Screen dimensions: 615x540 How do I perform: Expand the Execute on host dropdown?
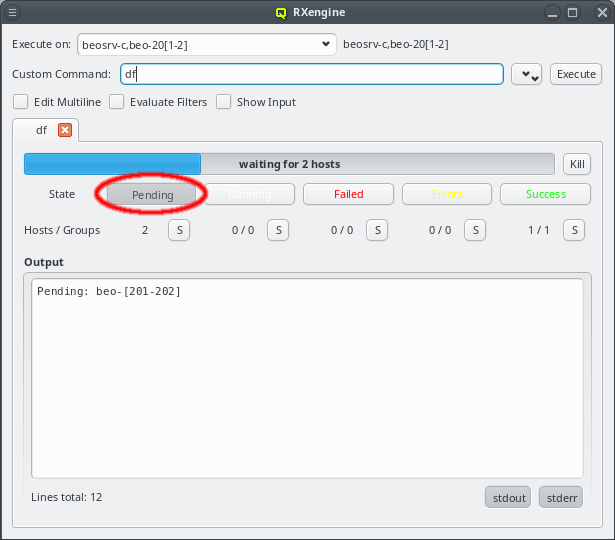point(326,44)
